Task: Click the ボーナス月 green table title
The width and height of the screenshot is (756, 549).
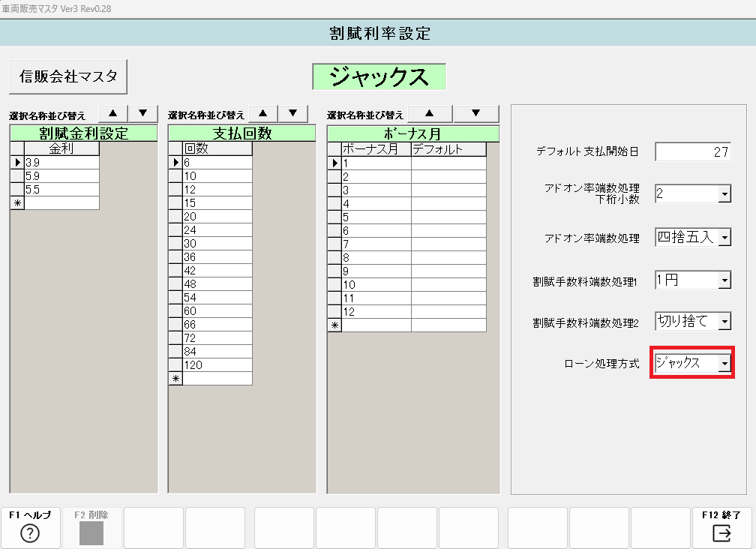Action: pos(413,133)
